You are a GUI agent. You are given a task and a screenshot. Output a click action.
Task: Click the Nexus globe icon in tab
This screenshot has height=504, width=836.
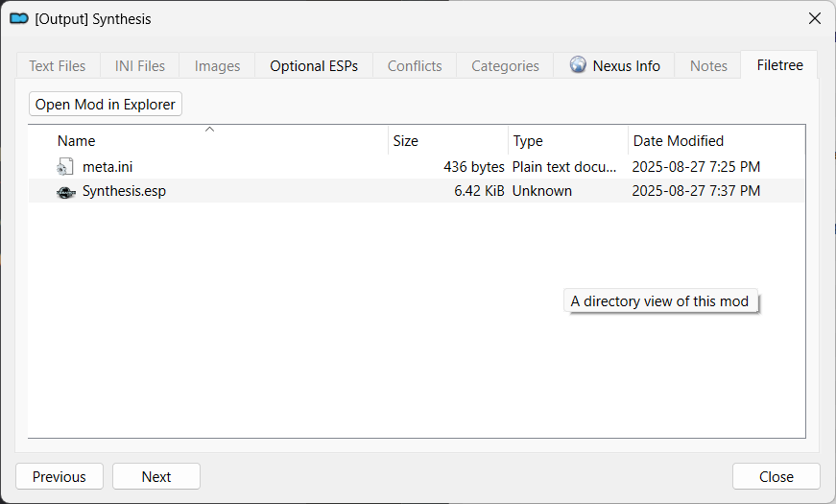pyautogui.click(x=578, y=65)
